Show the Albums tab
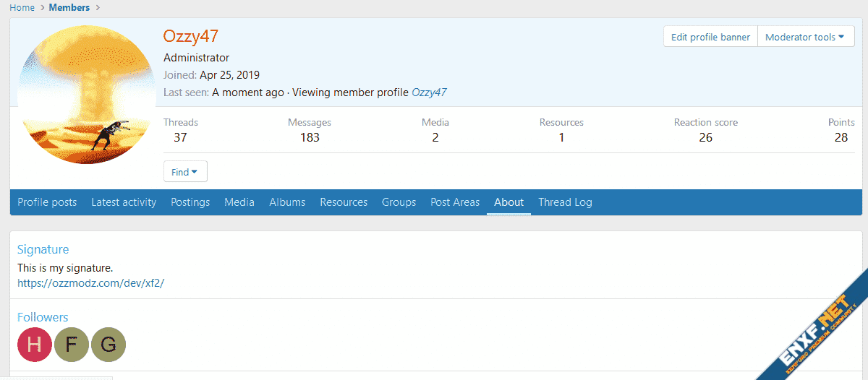868x380 pixels. 287,202
